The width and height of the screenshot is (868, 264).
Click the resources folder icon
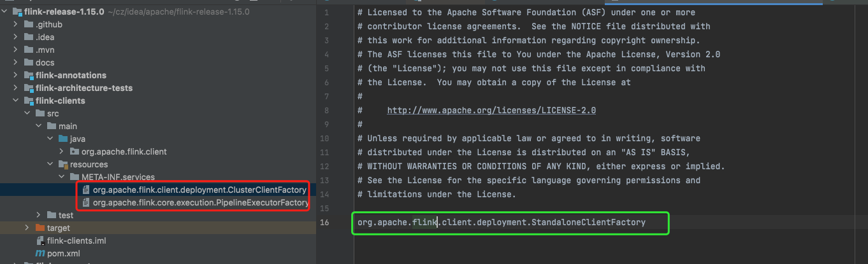coord(63,164)
